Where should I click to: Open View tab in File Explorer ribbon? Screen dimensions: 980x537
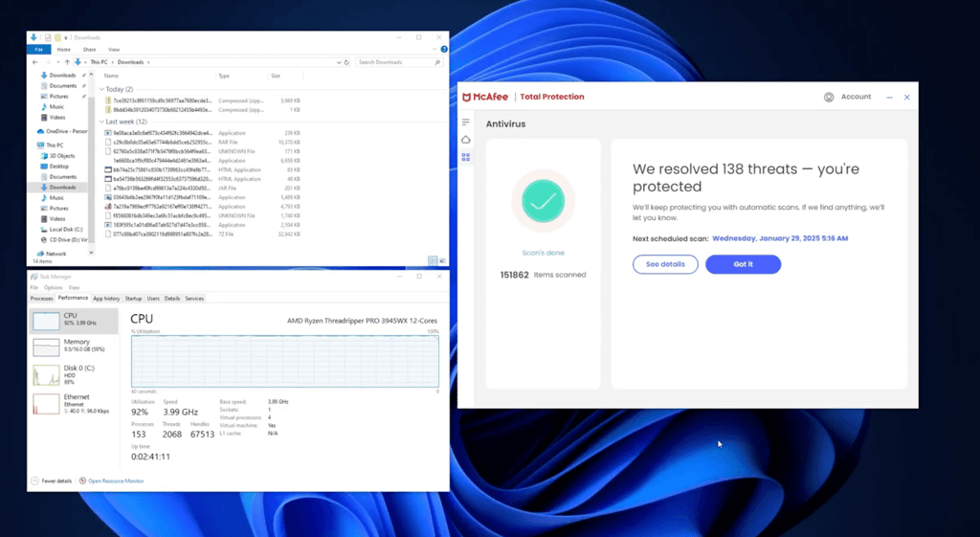point(114,50)
